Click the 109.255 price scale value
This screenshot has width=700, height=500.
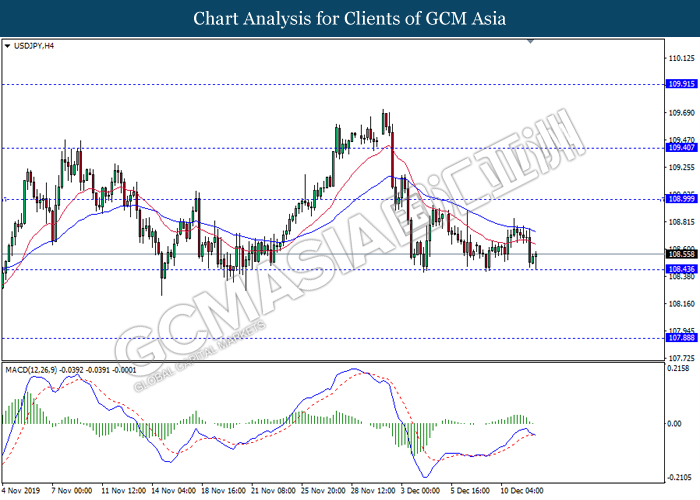point(682,167)
